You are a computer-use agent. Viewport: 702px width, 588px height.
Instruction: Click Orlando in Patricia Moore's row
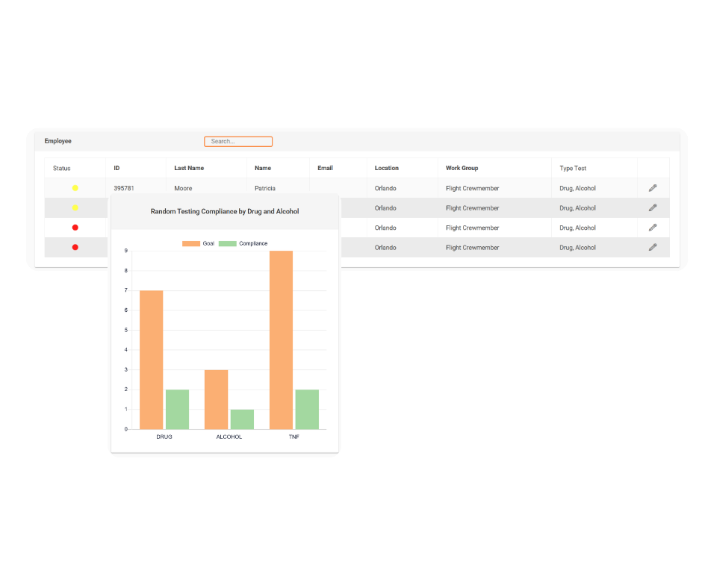[x=385, y=188]
